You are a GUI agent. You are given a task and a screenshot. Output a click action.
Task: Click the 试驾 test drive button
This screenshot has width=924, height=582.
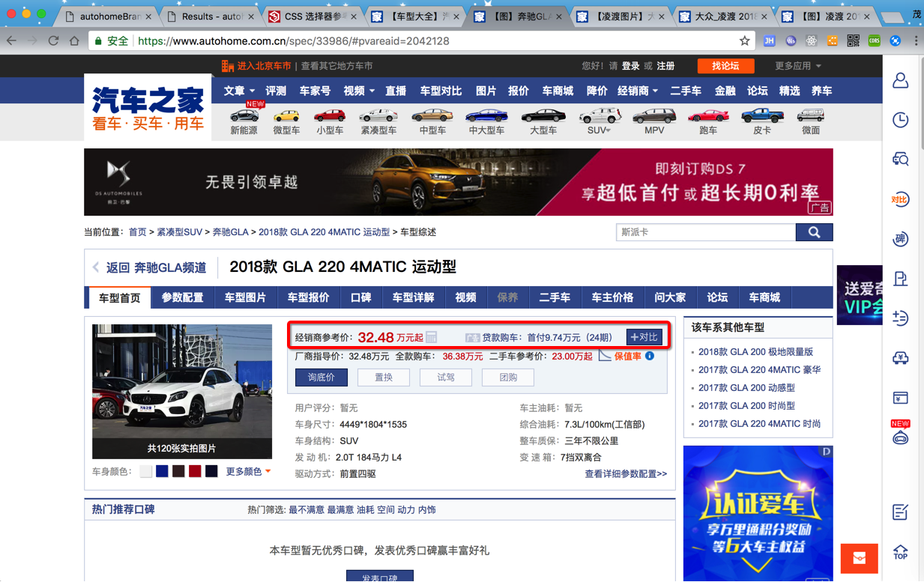click(x=446, y=378)
